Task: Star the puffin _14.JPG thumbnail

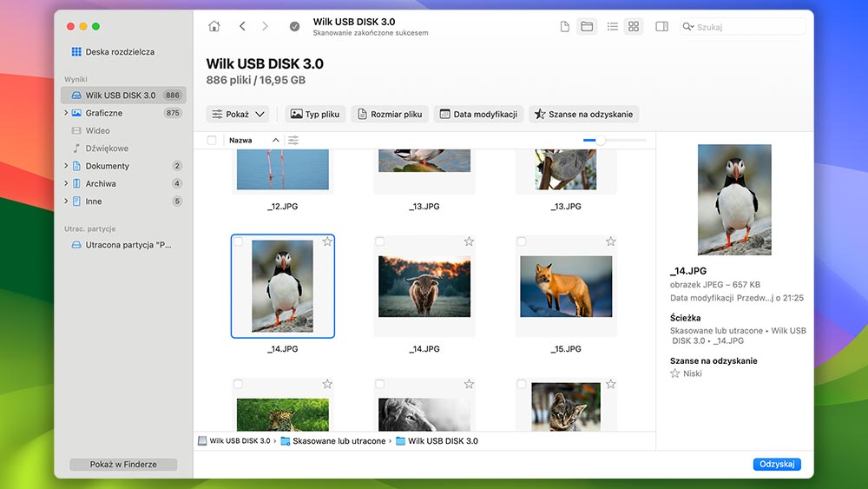Action: (x=327, y=241)
